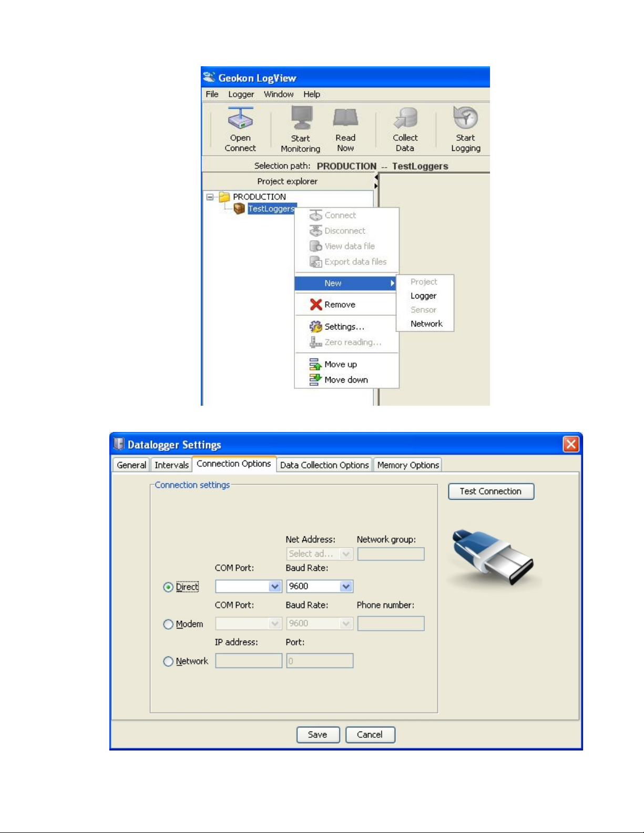Click the Zero reading icon

click(x=316, y=342)
